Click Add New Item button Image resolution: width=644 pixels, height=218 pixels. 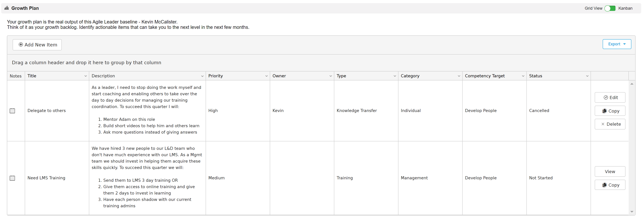coord(37,45)
